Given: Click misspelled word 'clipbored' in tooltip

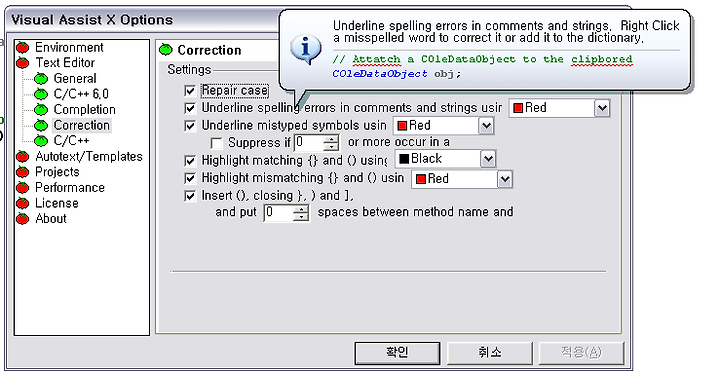Looking at the screenshot, I should coord(602,60).
